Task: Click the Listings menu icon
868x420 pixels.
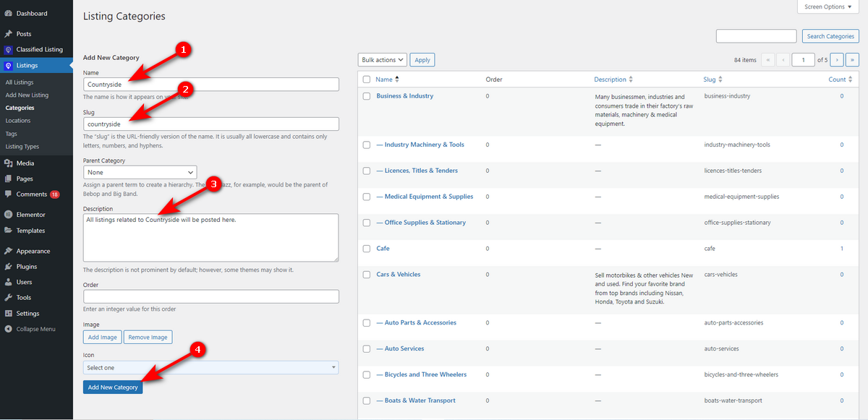Action: (8, 66)
